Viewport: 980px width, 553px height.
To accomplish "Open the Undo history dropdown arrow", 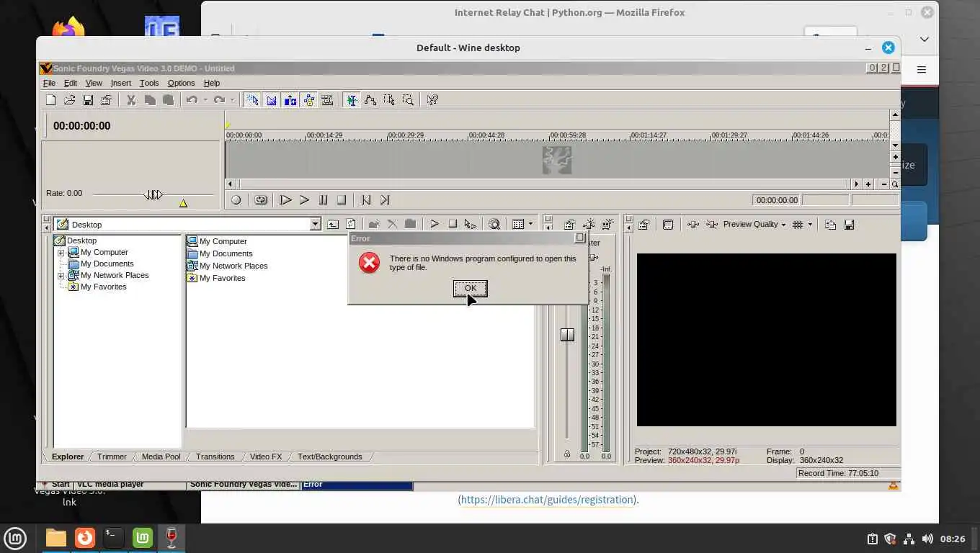I will [x=205, y=100].
